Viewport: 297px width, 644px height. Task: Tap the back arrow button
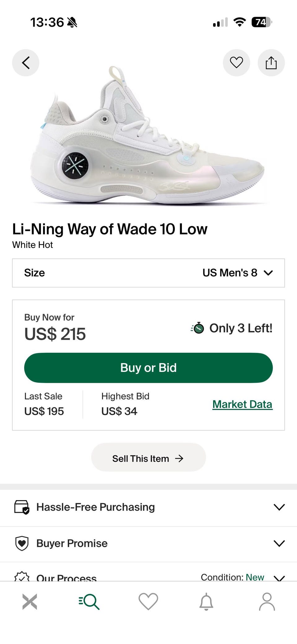[26, 63]
